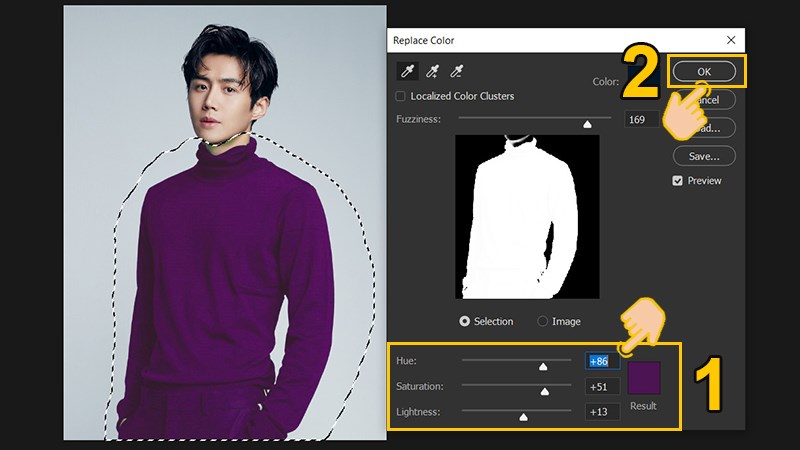
Task: Click the Save... button
Action: pyautogui.click(x=704, y=156)
